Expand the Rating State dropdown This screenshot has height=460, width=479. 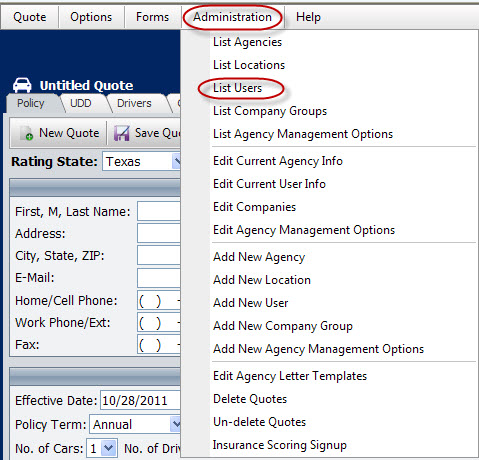[176, 162]
